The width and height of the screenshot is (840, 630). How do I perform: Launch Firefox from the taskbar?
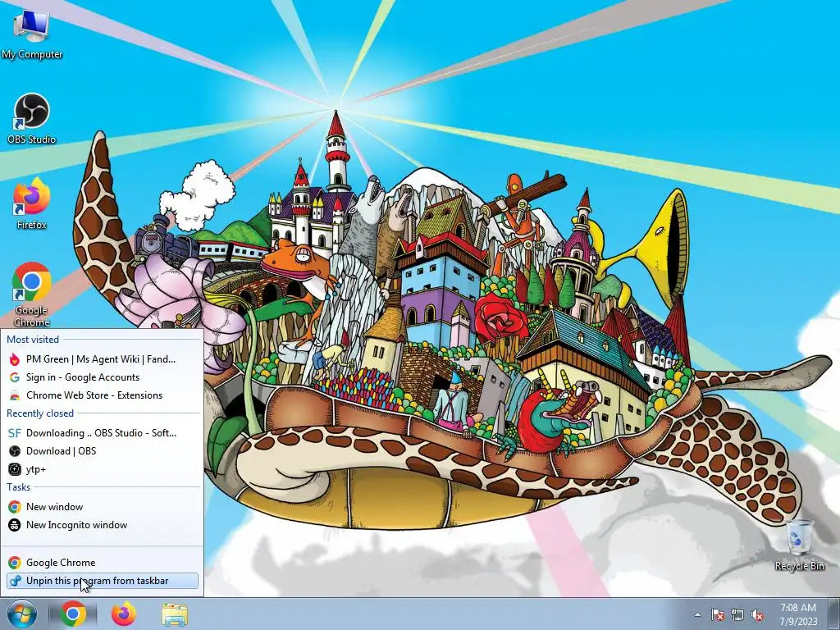(124, 614)
